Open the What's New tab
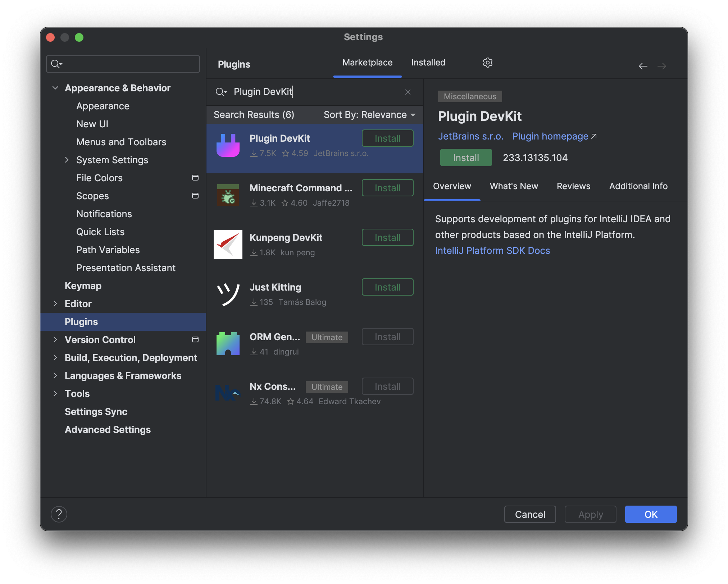Viewport: 728px width, 584px height. (514, 186)
